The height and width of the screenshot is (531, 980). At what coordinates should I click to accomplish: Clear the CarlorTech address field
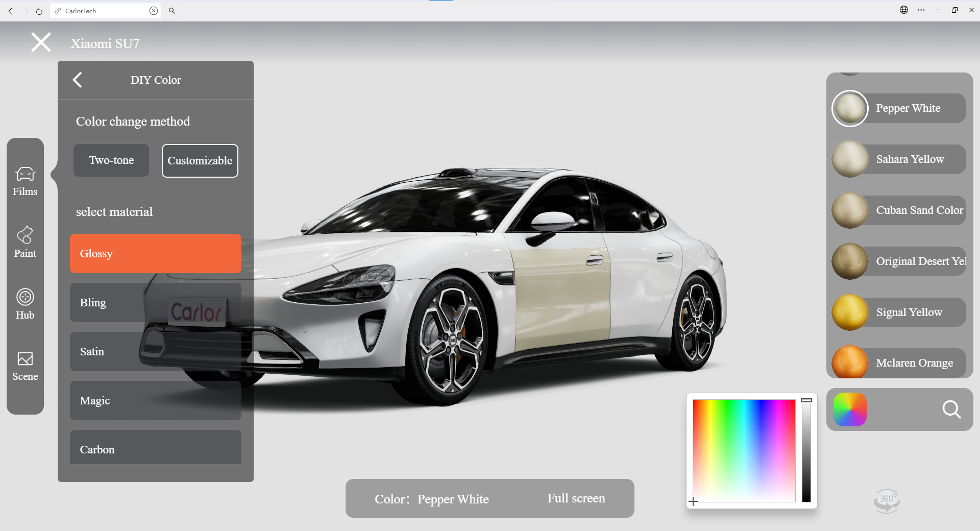click(x=154, y=11)
